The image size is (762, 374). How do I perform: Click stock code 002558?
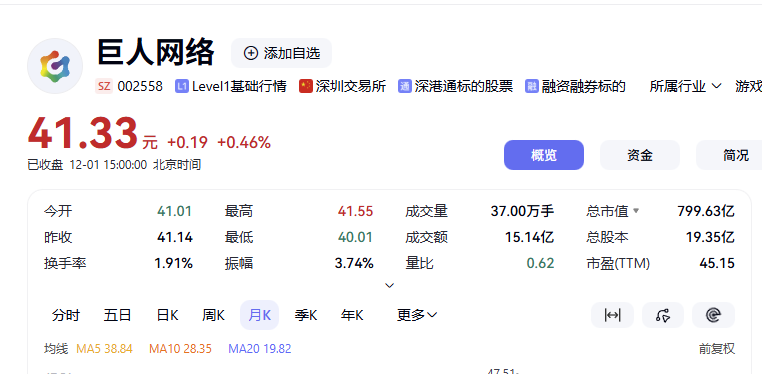pyautogui.click(x=140, y=86)
